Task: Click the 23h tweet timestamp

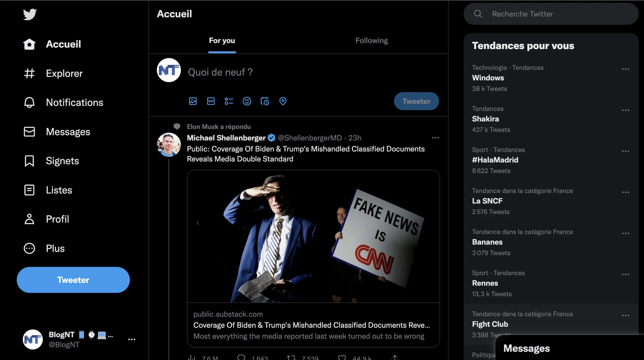Action: (355, 138)
